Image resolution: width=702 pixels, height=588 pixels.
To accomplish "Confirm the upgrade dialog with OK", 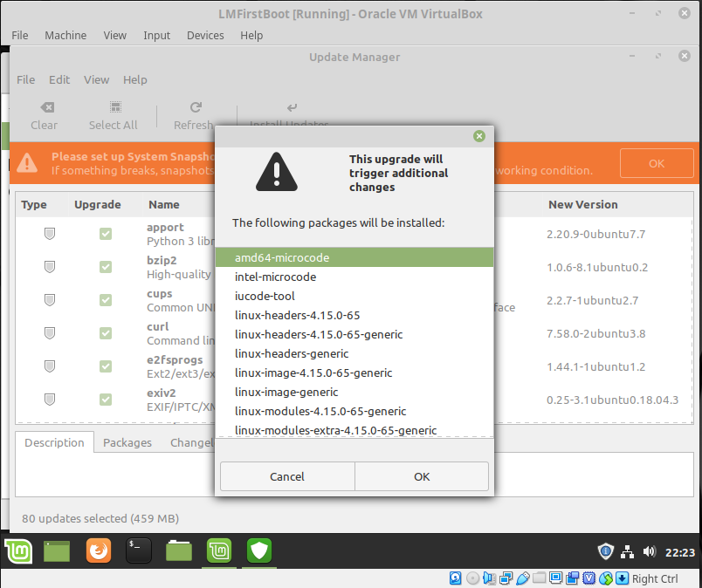I will coord(422,476).
